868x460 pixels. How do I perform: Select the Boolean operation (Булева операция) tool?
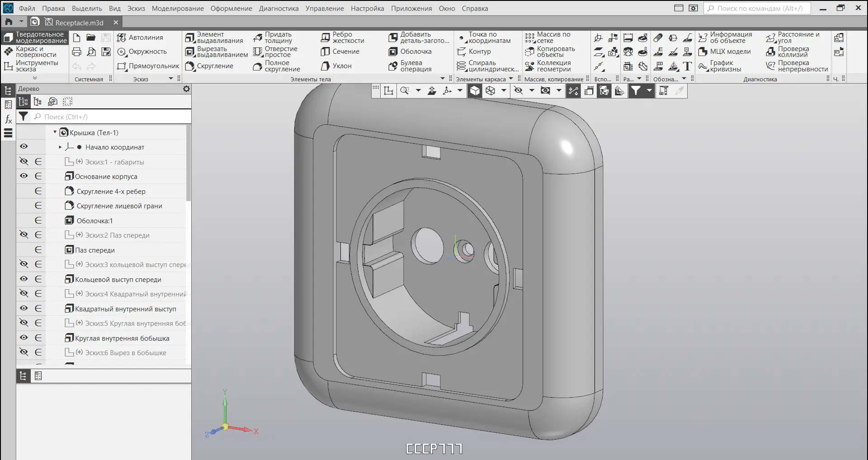(410, 66)
